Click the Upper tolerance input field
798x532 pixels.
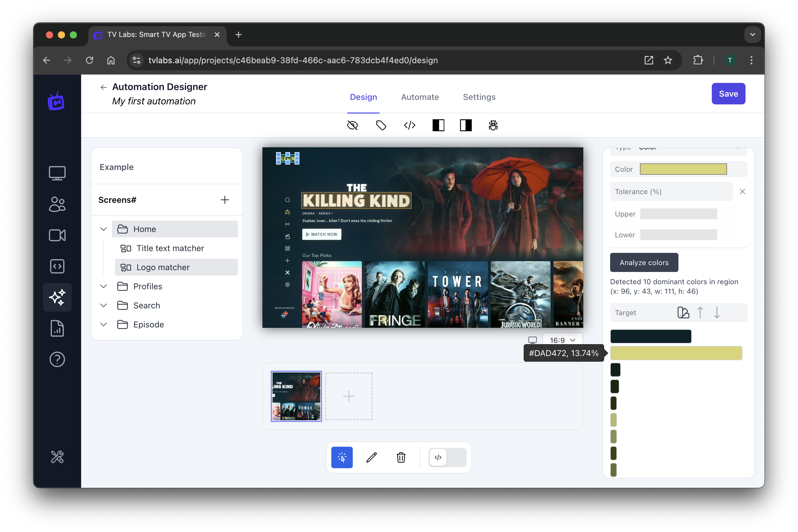tap(679, 214)
